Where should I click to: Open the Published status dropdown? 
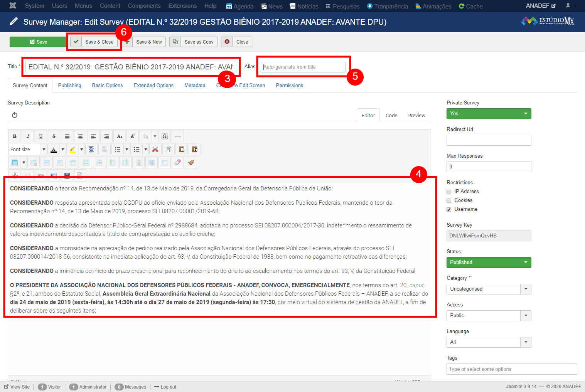pos(489,262)
